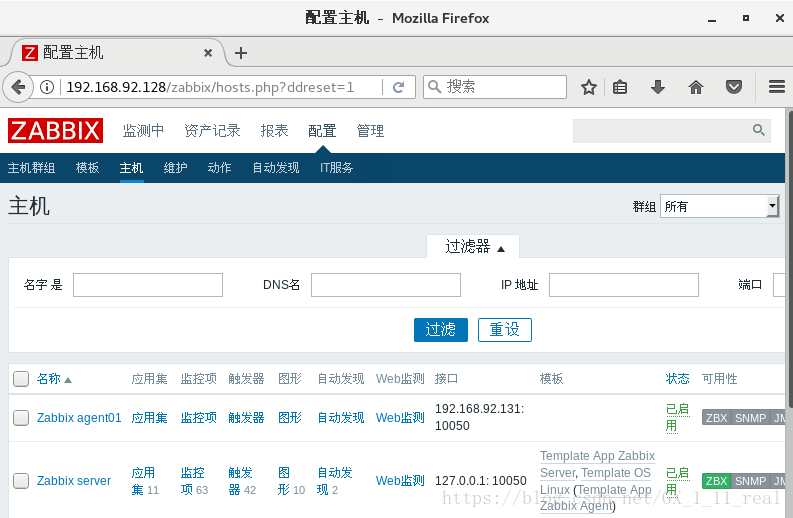793x518 pixels.
Task: Open the 资产记录 top menu
Action: pos(212,131)
